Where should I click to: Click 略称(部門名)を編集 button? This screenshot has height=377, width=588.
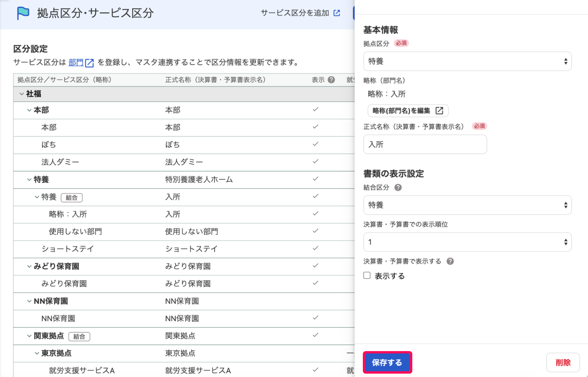408,111
